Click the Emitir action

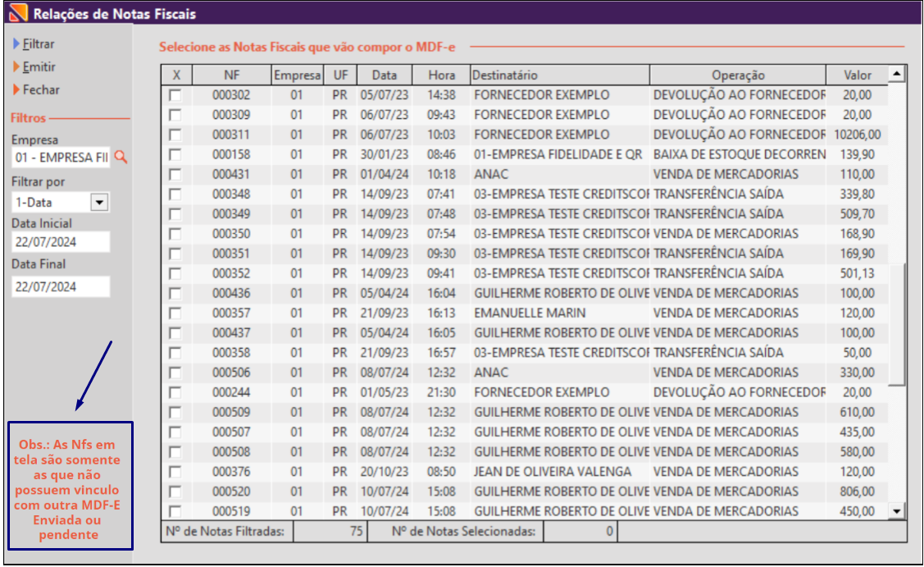(39, 67)
